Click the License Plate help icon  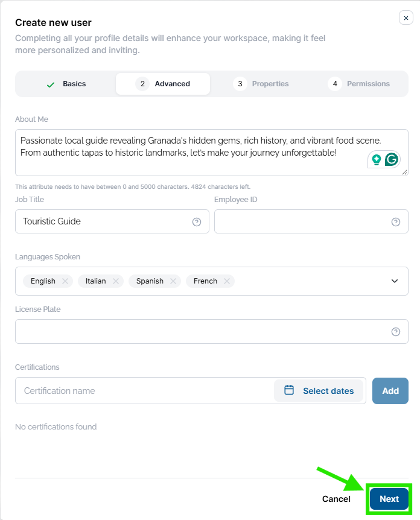(x=395, y=332)
